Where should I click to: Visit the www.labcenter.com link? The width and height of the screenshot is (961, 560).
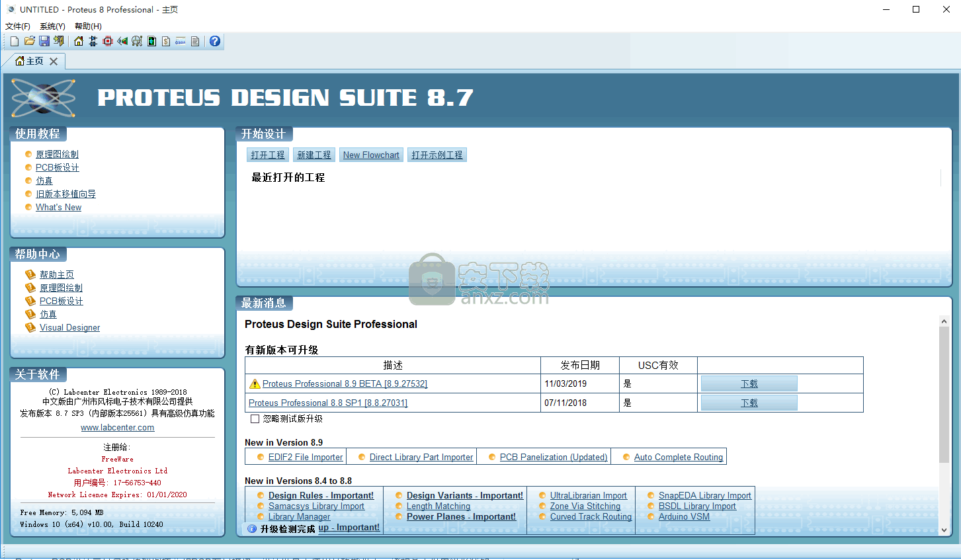118,427
